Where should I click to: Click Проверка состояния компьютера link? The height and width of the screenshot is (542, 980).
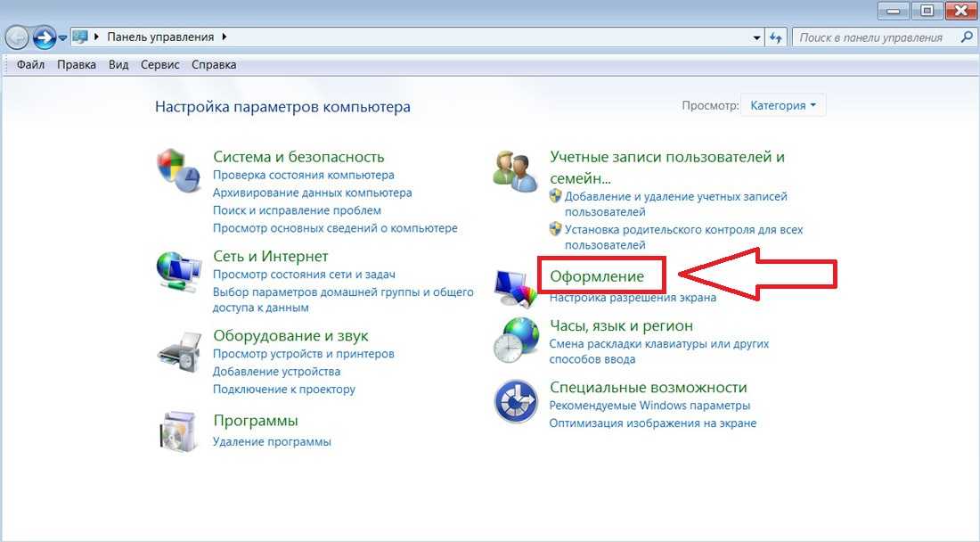[x=304, y=175]
